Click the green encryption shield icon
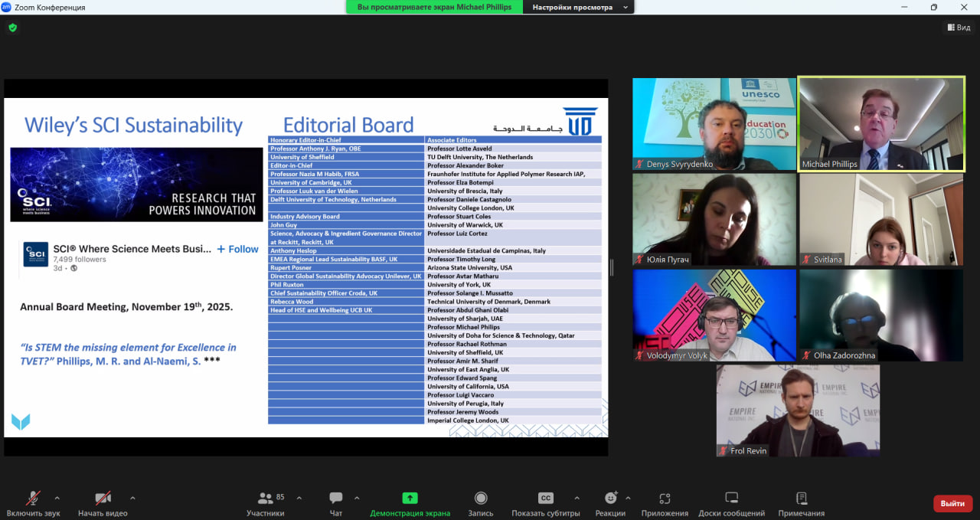This screenshot has height=520, width=980. (x=12, y=28)
